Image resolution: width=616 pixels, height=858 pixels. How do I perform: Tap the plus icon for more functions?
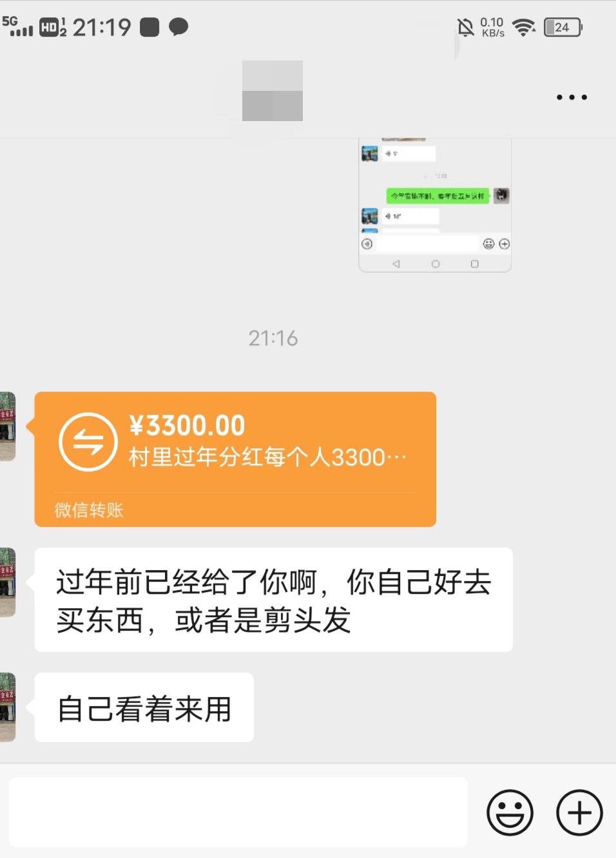579,812
